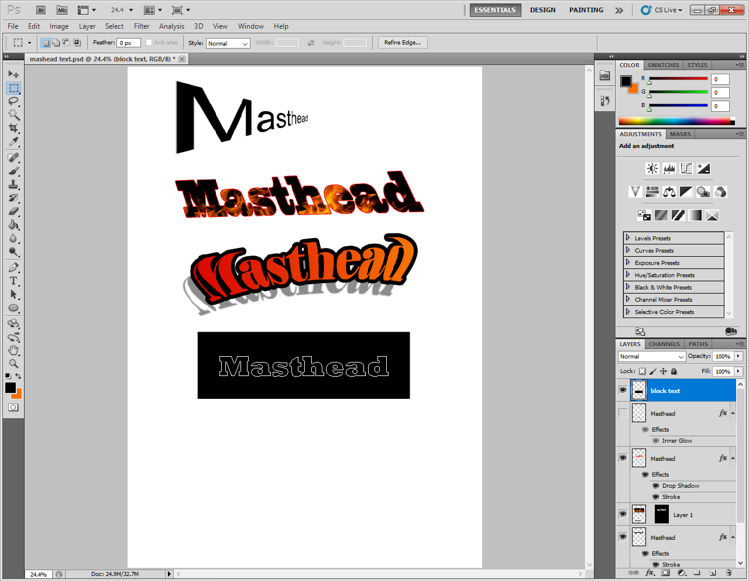Add layer style via fx icon

(x=650, y=572)
